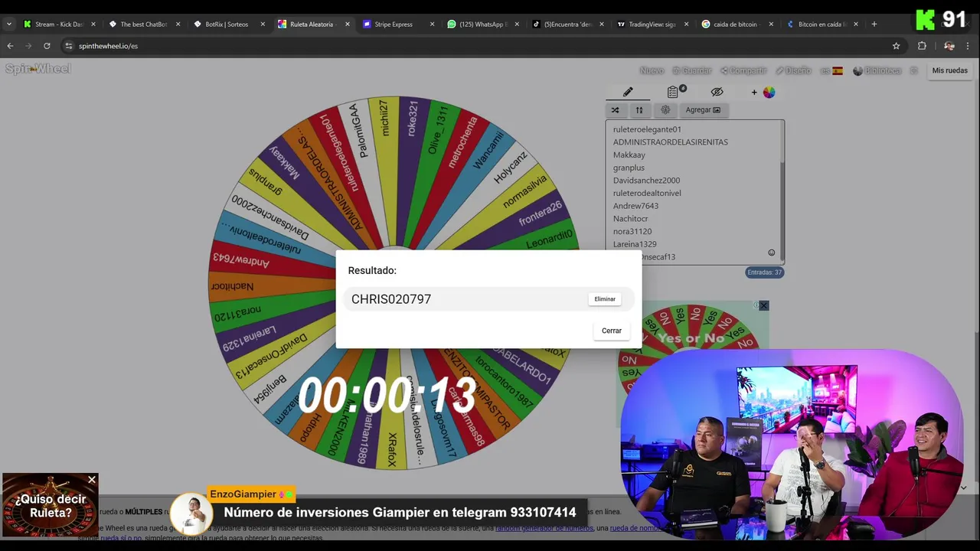Select the pencil edit entries tab

628,92
